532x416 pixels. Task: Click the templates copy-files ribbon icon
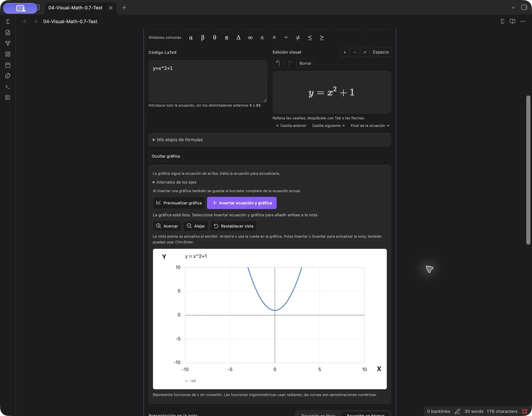8,76
